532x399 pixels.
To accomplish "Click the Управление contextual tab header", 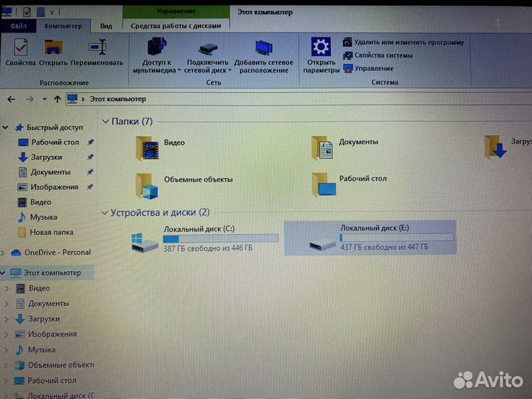I will click(x=176, y=11).
